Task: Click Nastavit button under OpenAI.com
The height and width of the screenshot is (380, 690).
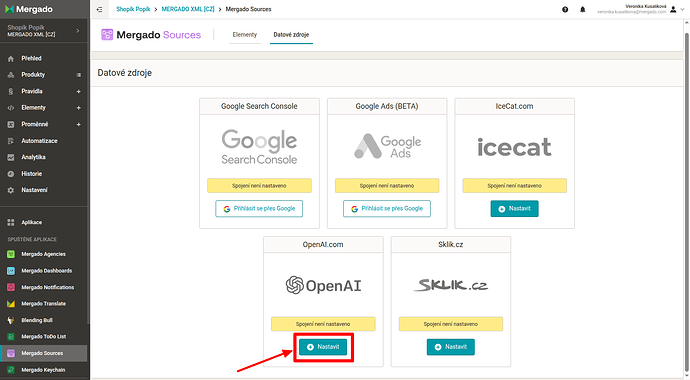Action: (323, 347)
